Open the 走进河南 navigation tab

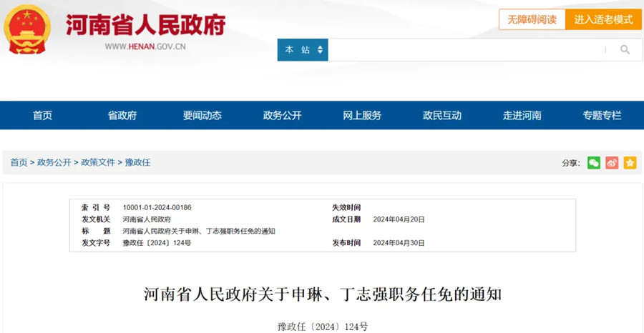(x=522, y=116)
